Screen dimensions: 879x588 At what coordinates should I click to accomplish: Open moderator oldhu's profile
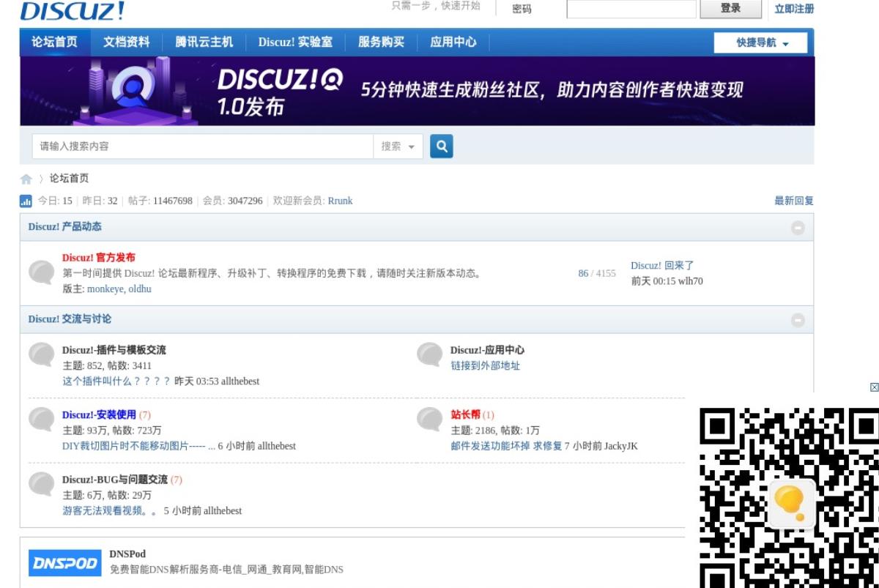click(140, 289)
